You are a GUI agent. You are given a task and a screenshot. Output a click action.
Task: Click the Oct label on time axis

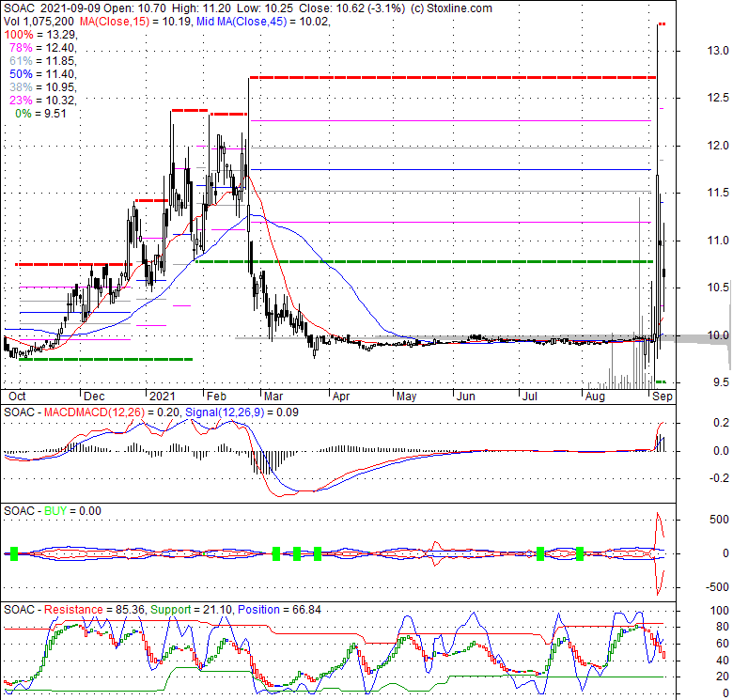tap(17, 397)
